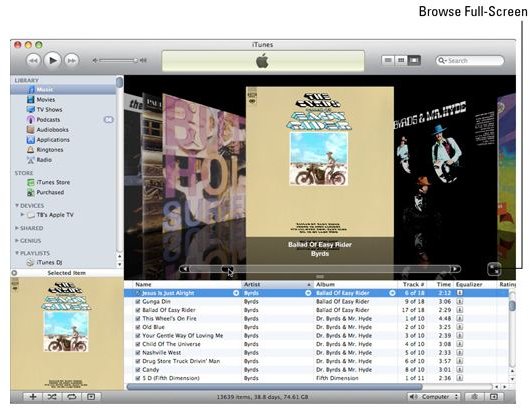Expand the SHARED section

(x=17, y=228)
